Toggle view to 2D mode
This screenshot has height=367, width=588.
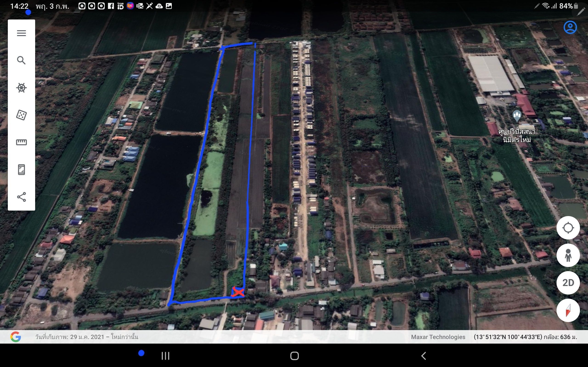tap(568, 283)
